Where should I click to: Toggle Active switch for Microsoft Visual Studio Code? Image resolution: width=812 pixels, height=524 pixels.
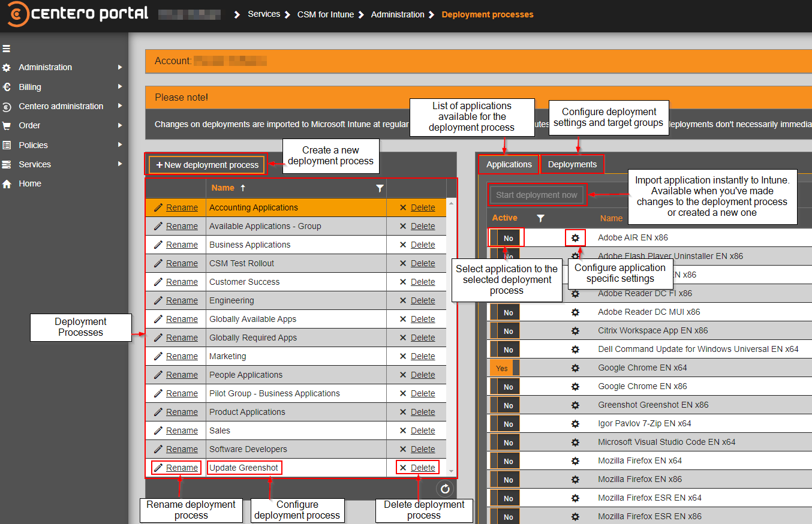pos(505,442)
